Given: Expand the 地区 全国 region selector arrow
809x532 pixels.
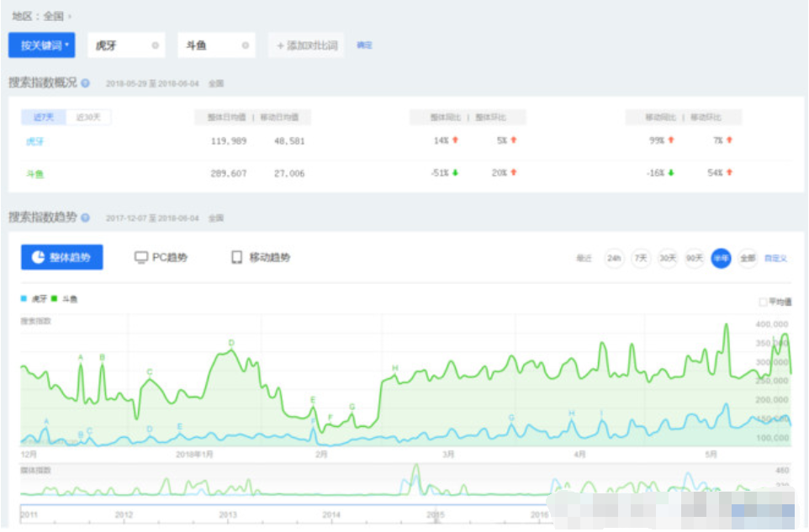Looking at the screenshot, I should pyautogui.click(x=70, y=17).
